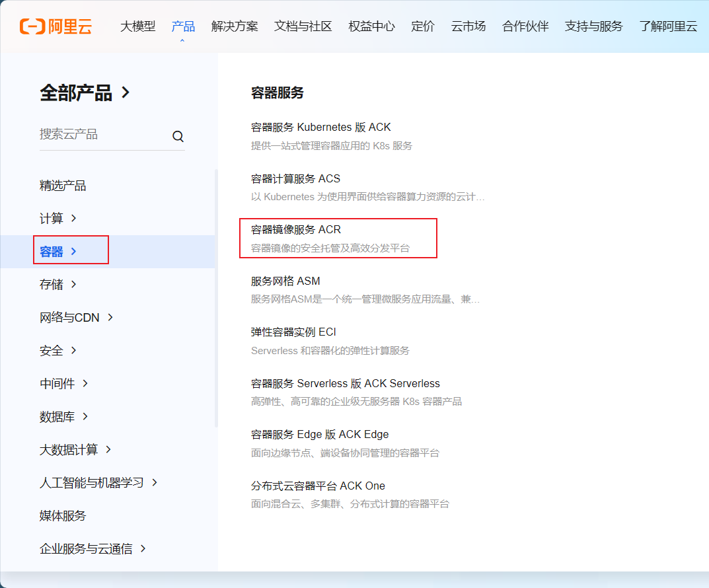
Task: Select the 容器 category
Action: 51,251
